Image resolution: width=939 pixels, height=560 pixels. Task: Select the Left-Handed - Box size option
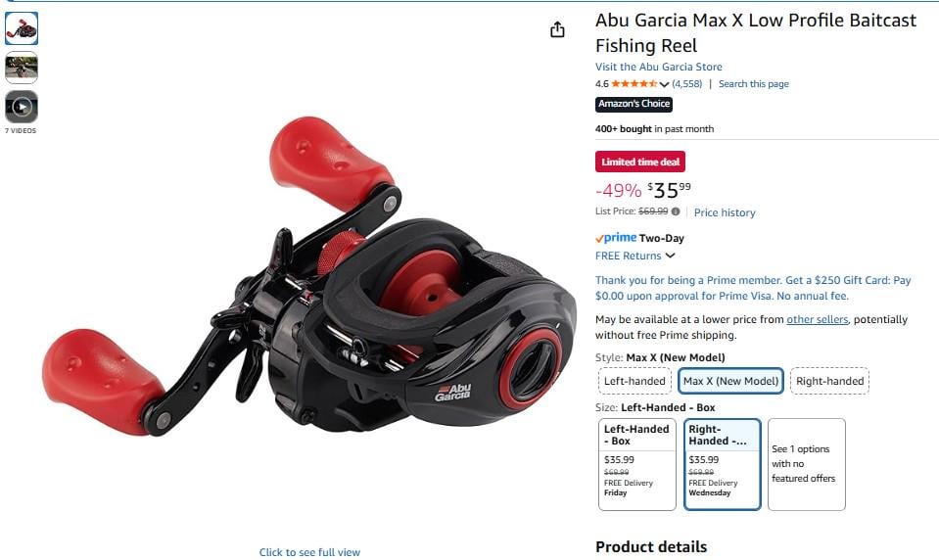coord(637,464)
